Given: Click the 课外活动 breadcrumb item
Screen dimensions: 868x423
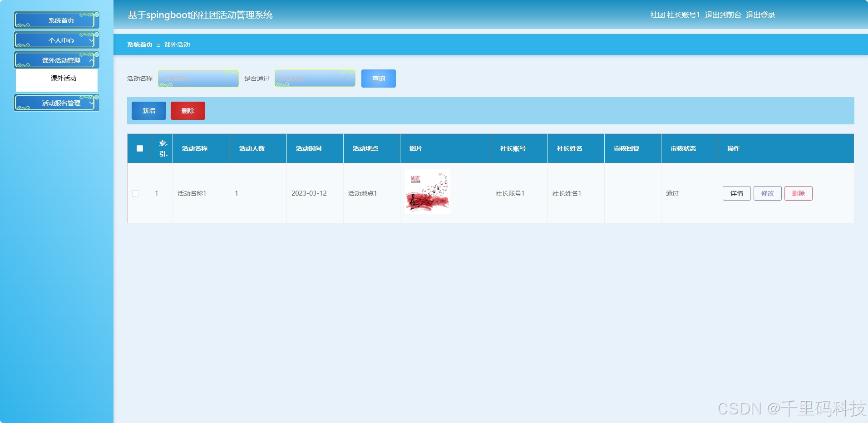Looking at the screenshot, I should pyautogui.click(x=177, y=44).
